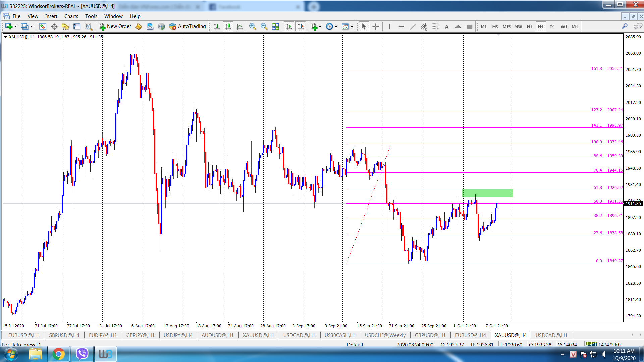
Task: Switch timeframe to H1
Action: (x=529, y=26)
